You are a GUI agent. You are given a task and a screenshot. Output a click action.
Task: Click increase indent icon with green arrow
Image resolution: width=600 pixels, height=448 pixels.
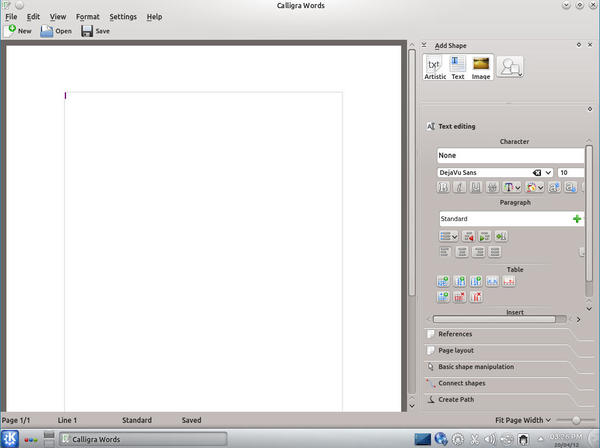pyautogui.click(x=484, y=236)
